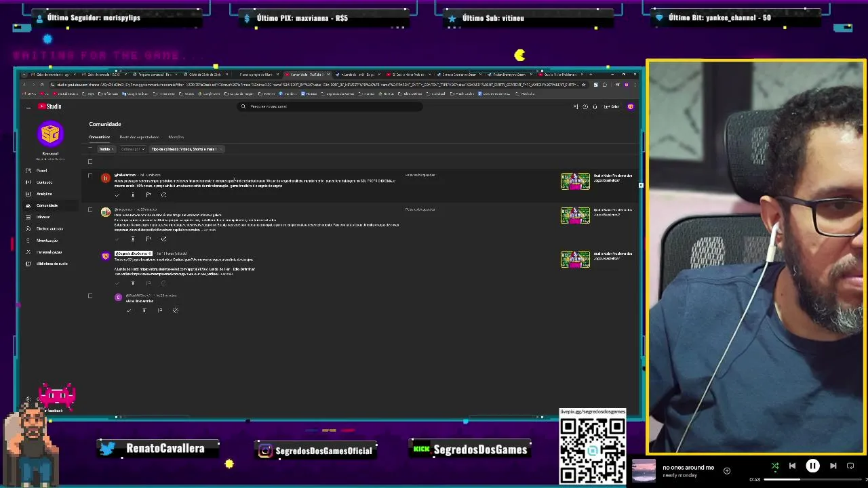Open the SG channel avatar in sidebar

(50, 134)
